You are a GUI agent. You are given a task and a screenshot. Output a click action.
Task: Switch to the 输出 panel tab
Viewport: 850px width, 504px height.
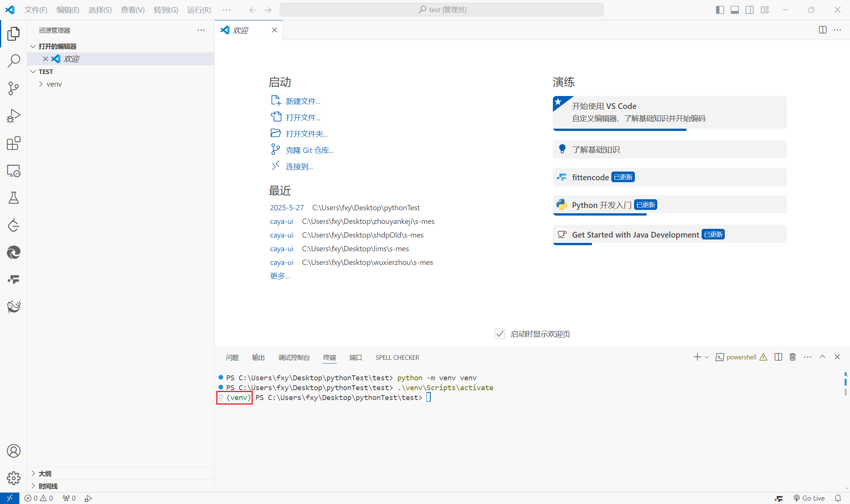pyautogui.click(x=258, y=358)
